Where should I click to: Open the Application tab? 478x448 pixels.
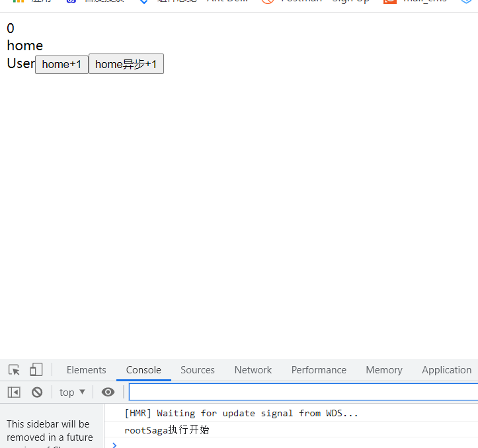[x=447, y=369]
